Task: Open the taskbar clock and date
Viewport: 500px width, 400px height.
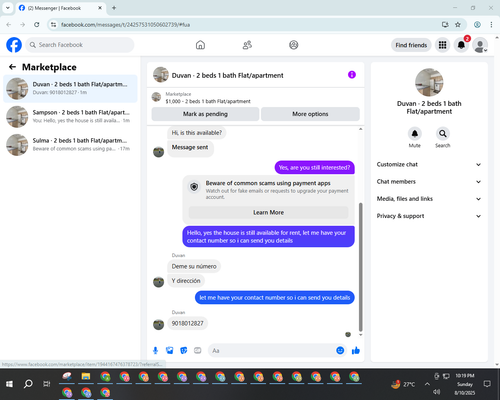Action: [465, 384]
